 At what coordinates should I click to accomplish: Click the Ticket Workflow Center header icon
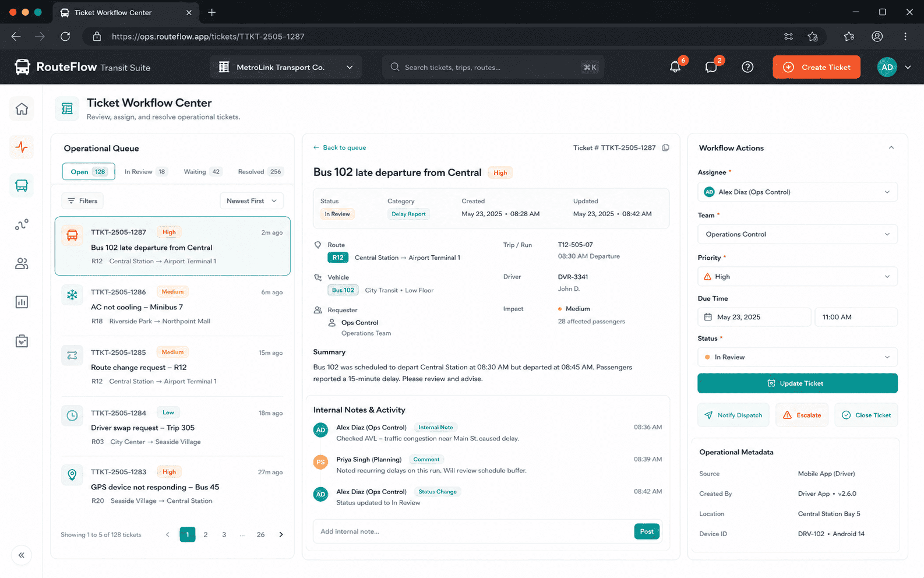67,108
